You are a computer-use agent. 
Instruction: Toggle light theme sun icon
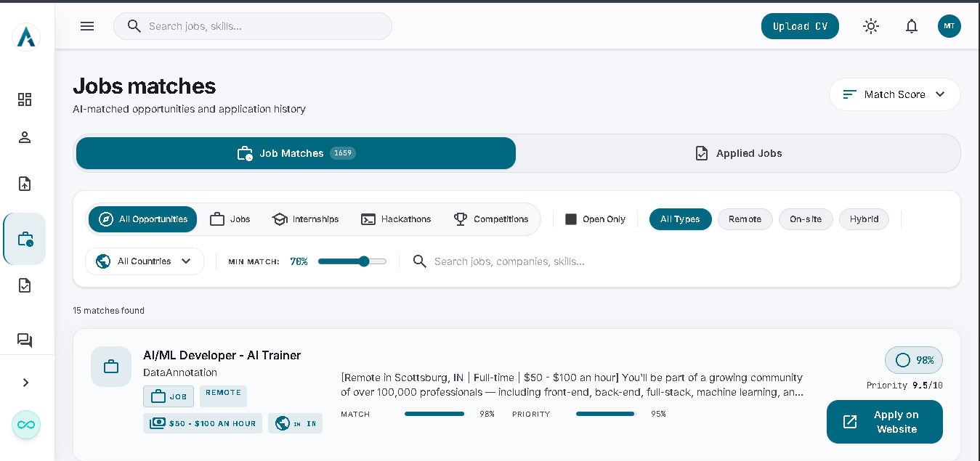871,26
